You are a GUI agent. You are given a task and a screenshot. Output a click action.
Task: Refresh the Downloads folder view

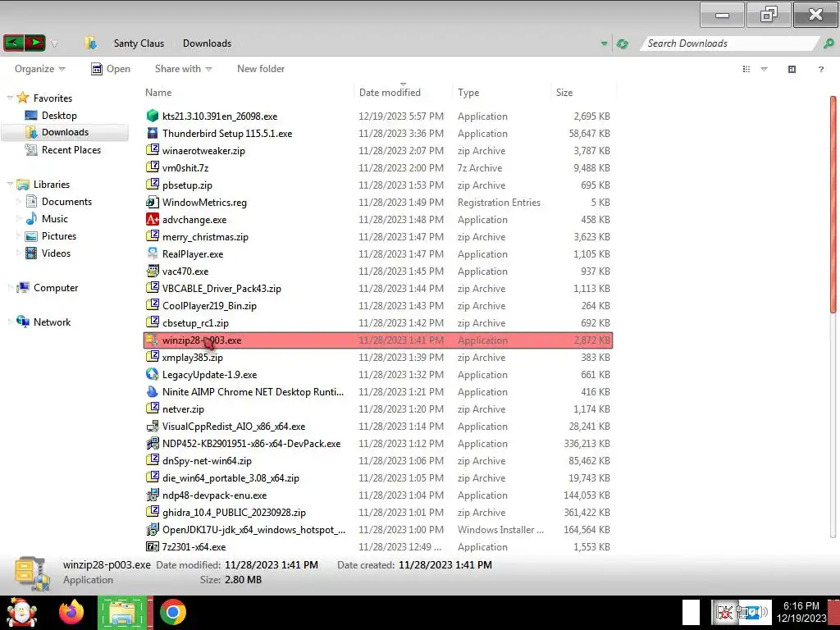pyautogui.click(x=623, y=44)
